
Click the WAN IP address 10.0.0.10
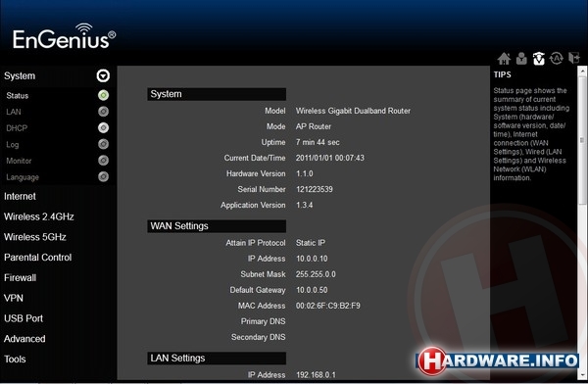click(312, 259)
